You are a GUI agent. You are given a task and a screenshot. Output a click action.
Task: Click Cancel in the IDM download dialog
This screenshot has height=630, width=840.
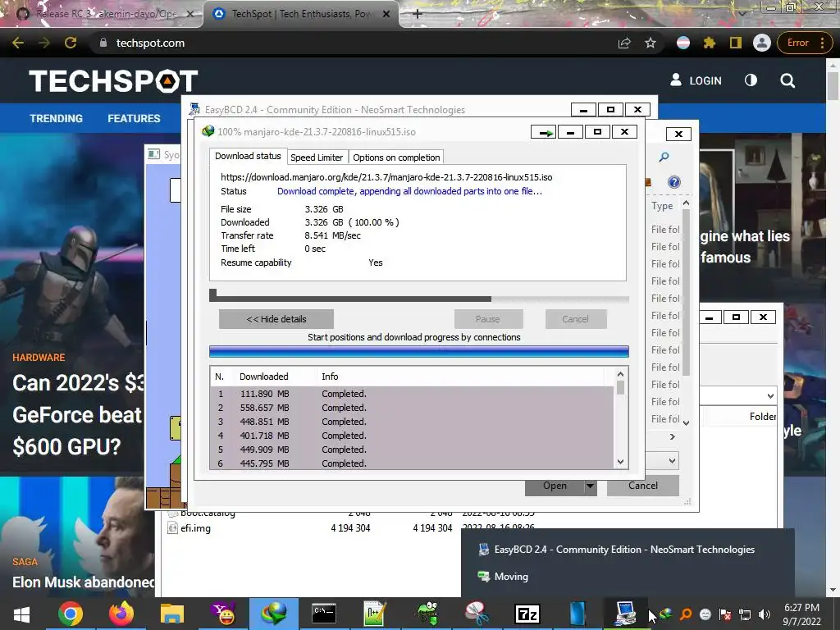(x=576, y=319)
